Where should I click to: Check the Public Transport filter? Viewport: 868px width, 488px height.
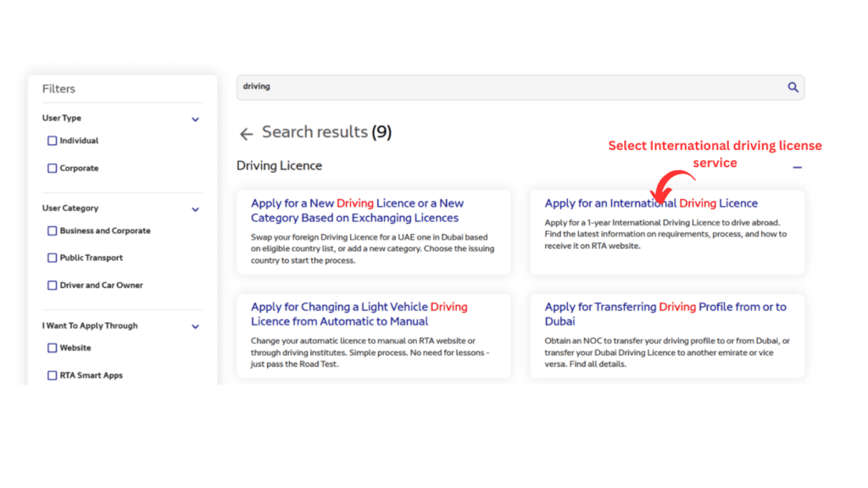pyautogui.click(x=52, y=258)
